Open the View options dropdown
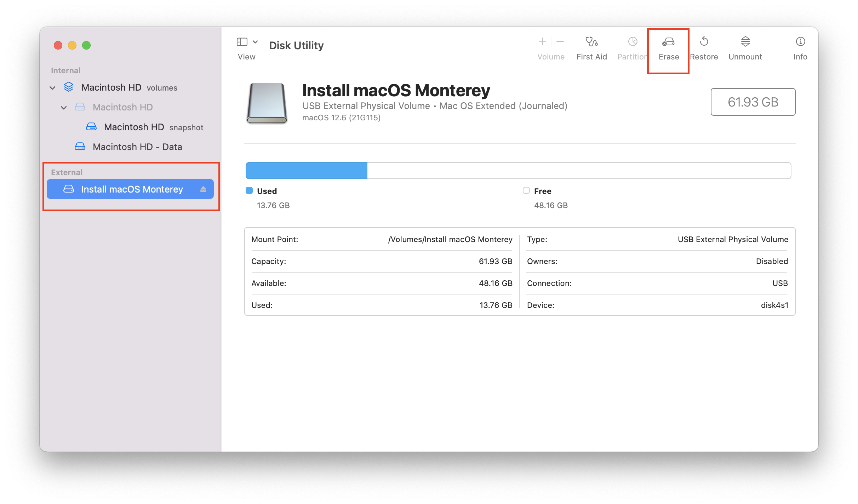The height and width of the screenshot is (504, 858). click(256, 42)
